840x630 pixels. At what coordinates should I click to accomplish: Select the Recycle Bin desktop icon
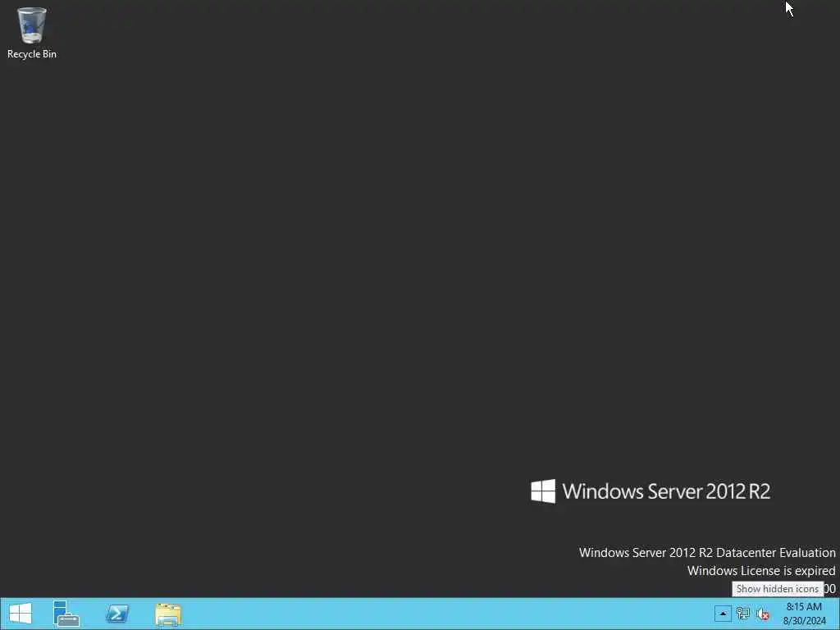coord(32,33)
